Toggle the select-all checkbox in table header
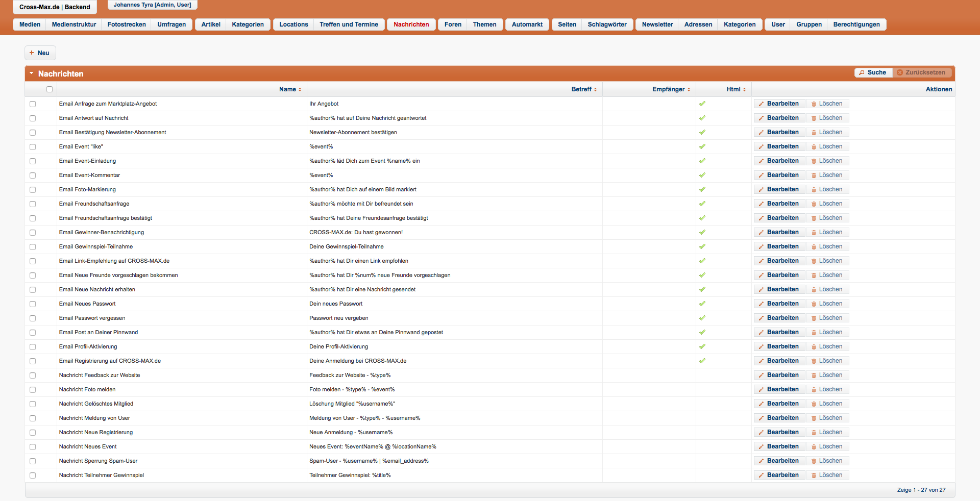This screenshot has height=501, width=980. point(50,89)
